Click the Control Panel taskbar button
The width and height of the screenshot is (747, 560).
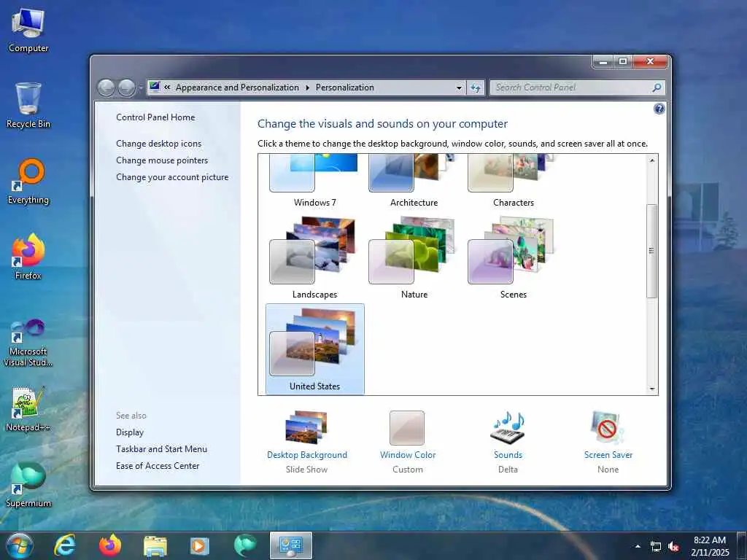pos(290,545)
